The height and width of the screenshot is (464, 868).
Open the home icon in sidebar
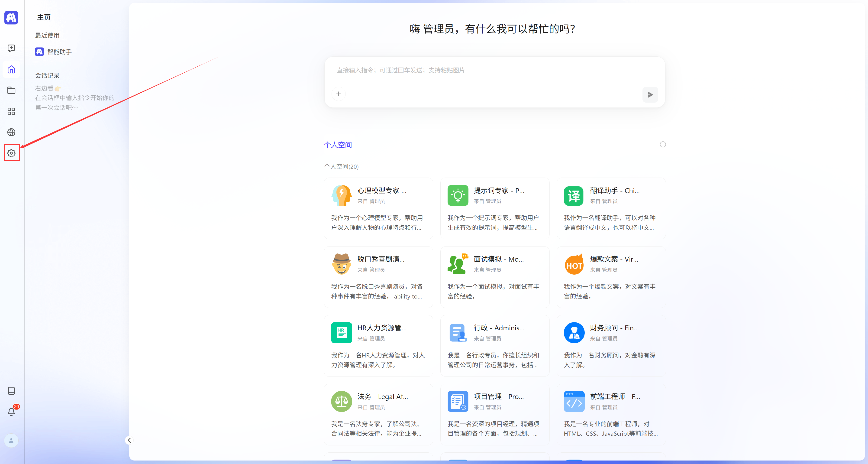tap(11, 69)
